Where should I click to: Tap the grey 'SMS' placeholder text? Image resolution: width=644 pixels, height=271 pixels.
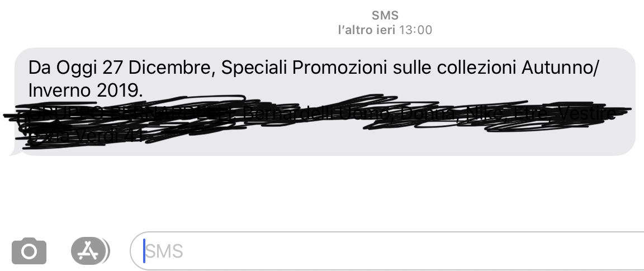[x=165, y=251]
